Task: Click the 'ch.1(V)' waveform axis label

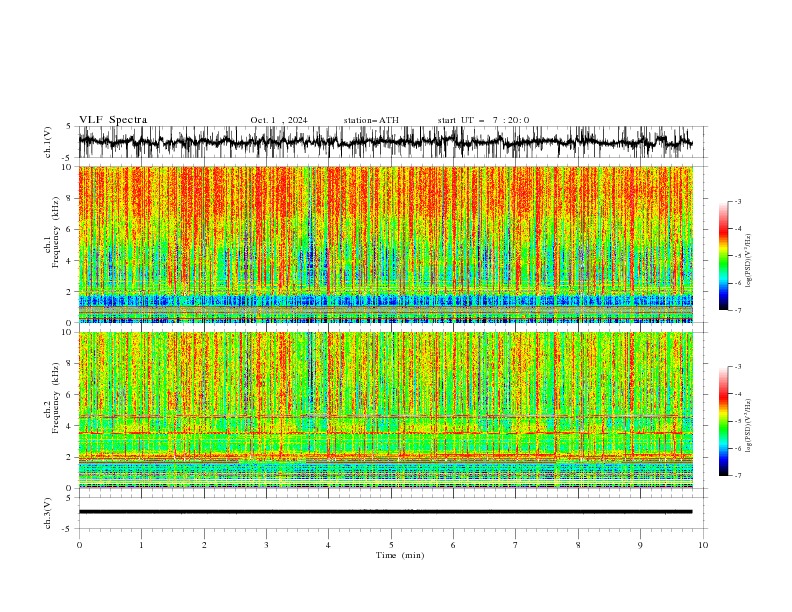Action: (47, 142)
